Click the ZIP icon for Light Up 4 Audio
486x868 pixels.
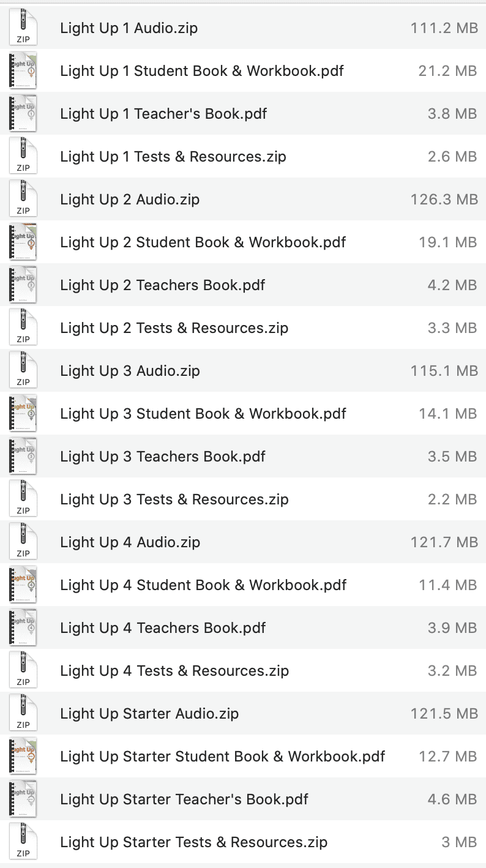pos(22,542)
